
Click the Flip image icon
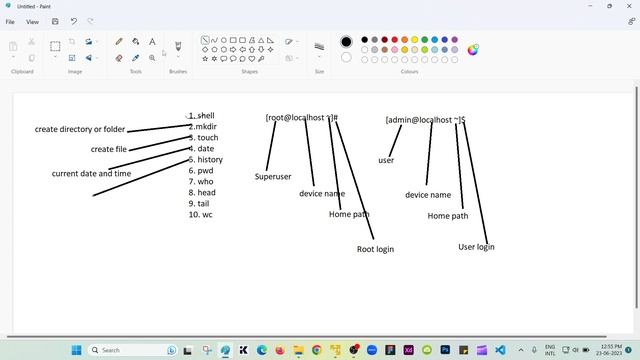[x=88, y=58]
